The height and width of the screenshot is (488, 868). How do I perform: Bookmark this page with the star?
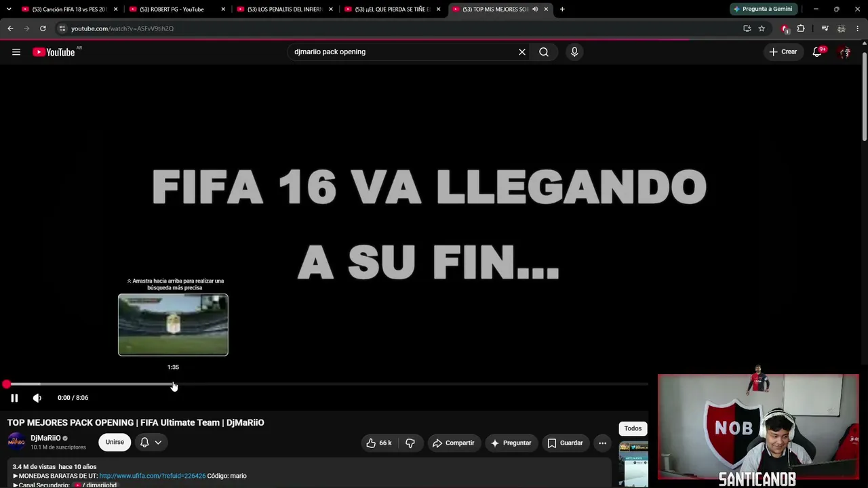(x=762, y=28)
